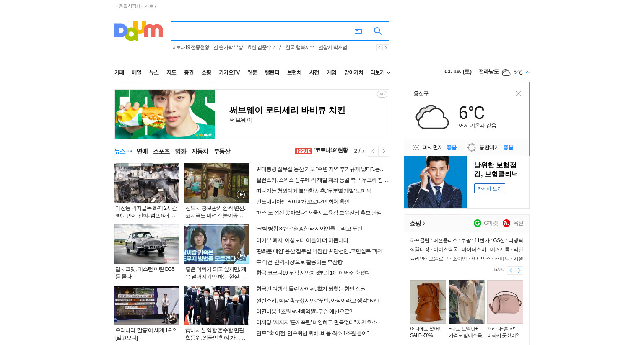
Task: Click the 쿠팡 shopping link
Action: click(x=466, y=240)
